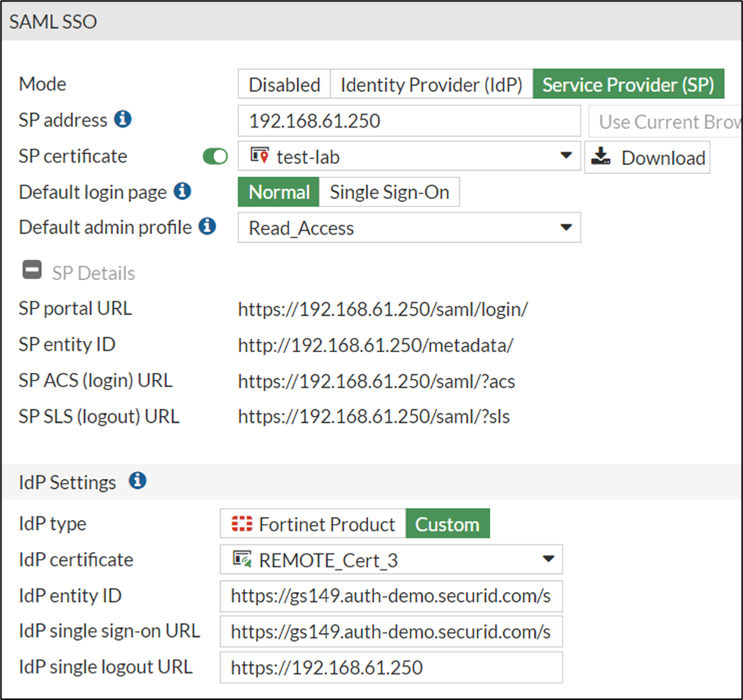
Task: Collapse the SP Details section
Action: [x=33, y=271]
